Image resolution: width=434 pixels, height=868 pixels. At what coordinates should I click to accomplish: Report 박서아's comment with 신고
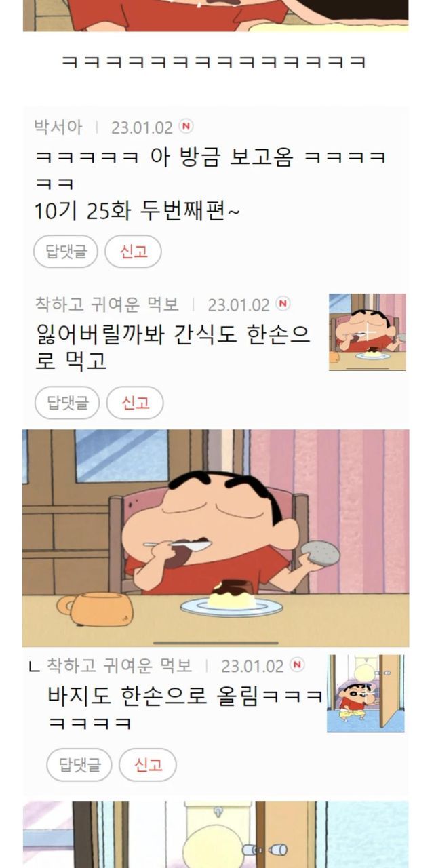click(133, 252)
